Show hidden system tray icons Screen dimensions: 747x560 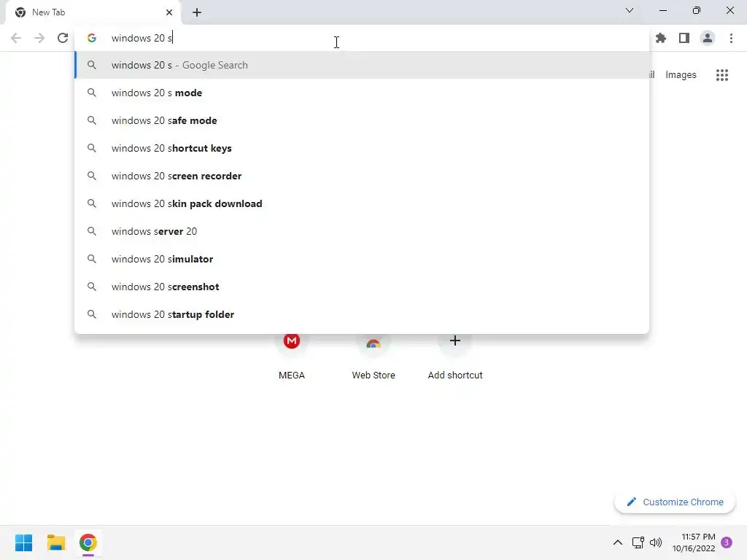point(617,542)
